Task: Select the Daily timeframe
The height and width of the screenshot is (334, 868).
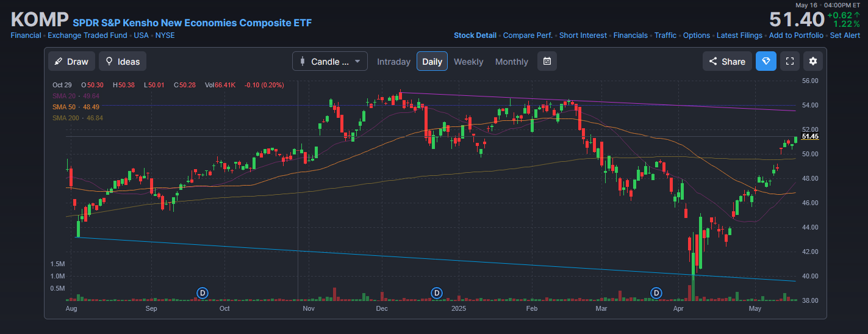Action: click(x=432, y=62)
